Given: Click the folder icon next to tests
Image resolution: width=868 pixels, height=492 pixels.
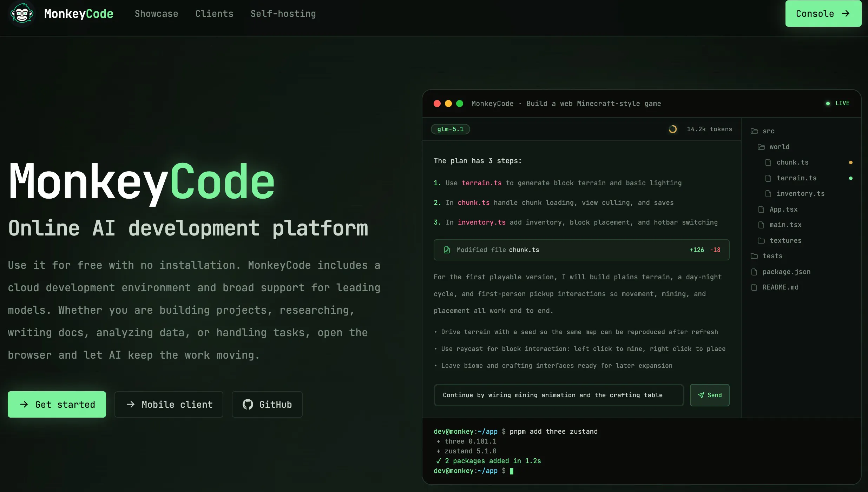Looking at the screenshot, I should (754, 256).
